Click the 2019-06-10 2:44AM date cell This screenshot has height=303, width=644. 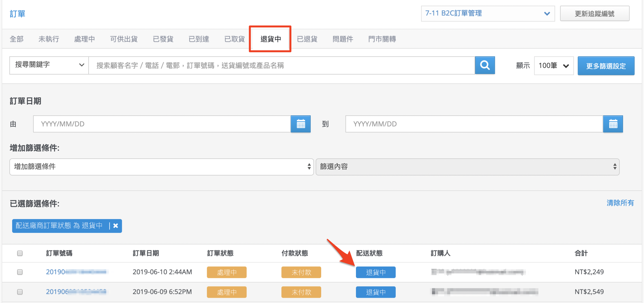click(162, 272)
